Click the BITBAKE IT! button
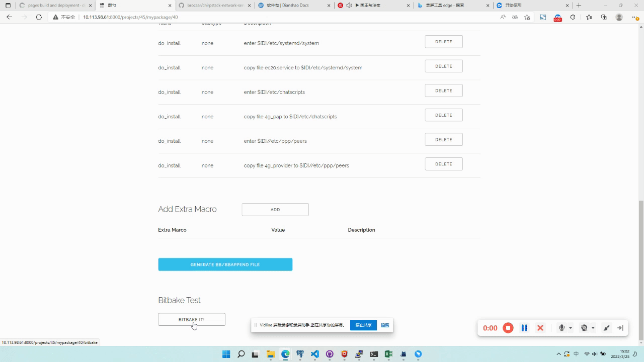This screenshot has height=362, width=644. click(192, 319)
